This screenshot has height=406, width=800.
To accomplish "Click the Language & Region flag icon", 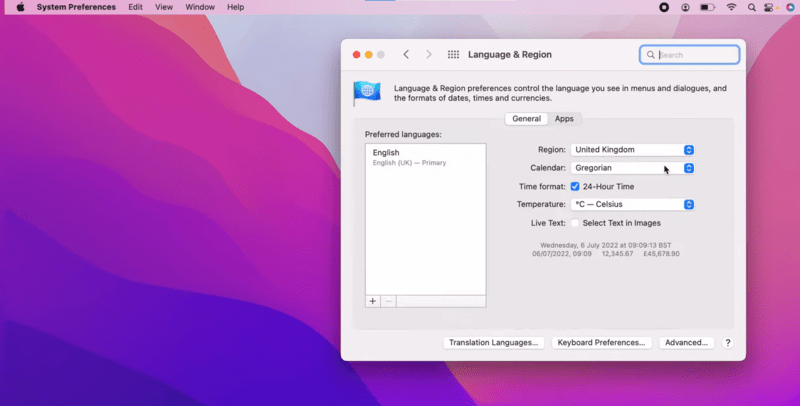I will 367,93.
